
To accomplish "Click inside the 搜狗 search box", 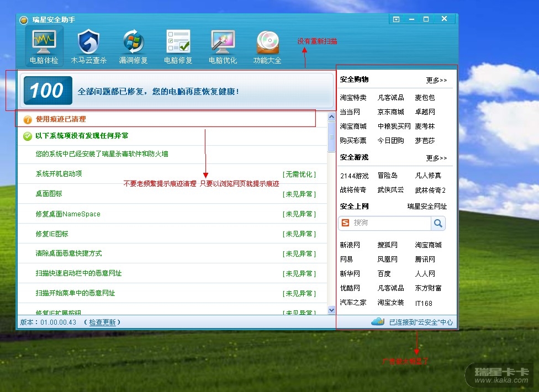I will pyautogui.click(x=389, y=223).
